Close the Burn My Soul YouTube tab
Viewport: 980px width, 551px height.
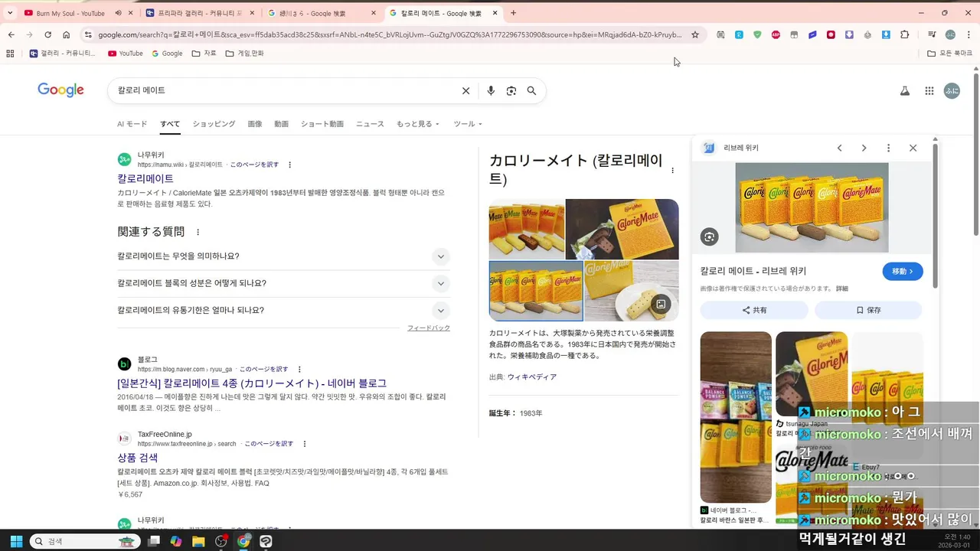click(130, 13)
